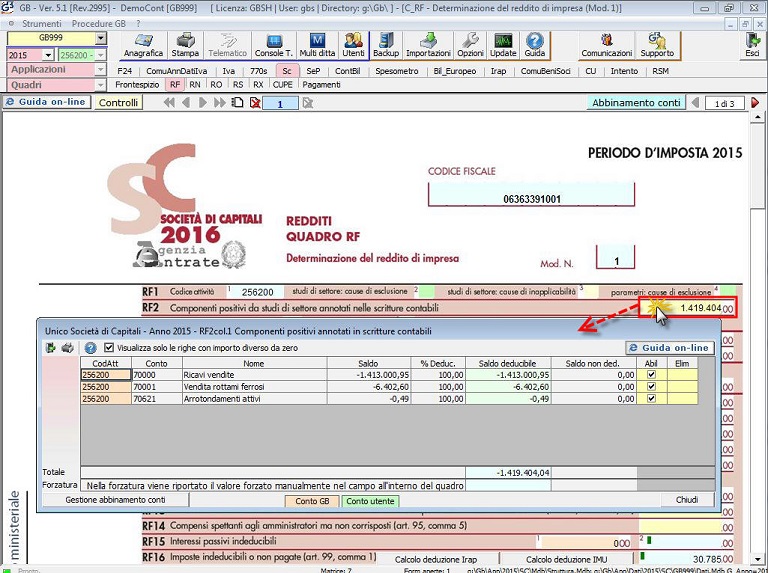Open the 2015 year dropdown
This screenshot has width=768, height=573.
tap(48, 55)
